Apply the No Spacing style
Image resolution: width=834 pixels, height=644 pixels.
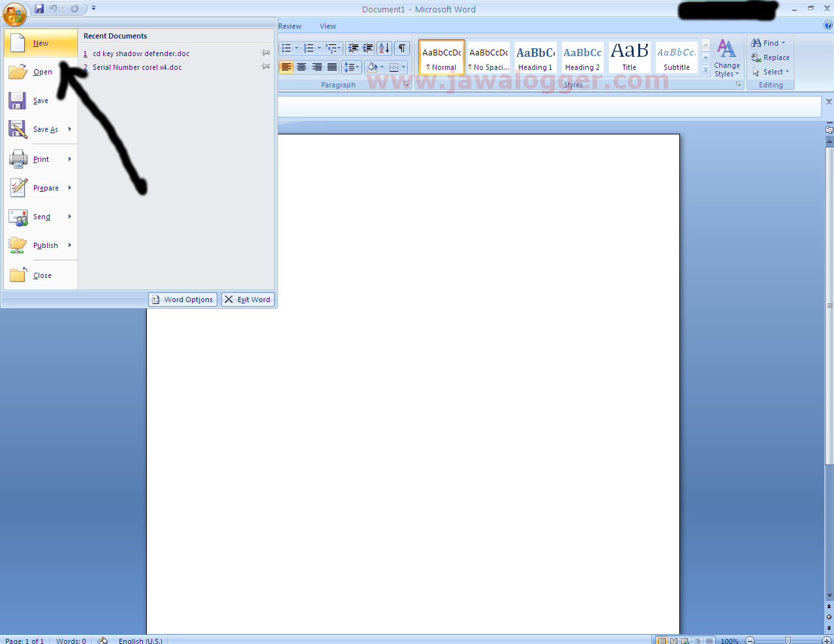(489, 58)
